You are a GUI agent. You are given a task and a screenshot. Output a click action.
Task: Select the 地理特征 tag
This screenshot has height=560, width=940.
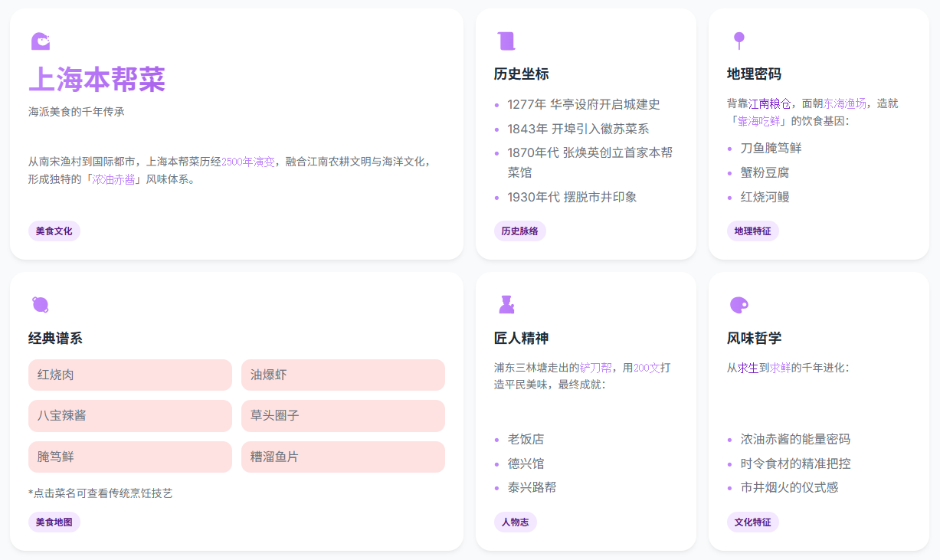tap(752, 231)
